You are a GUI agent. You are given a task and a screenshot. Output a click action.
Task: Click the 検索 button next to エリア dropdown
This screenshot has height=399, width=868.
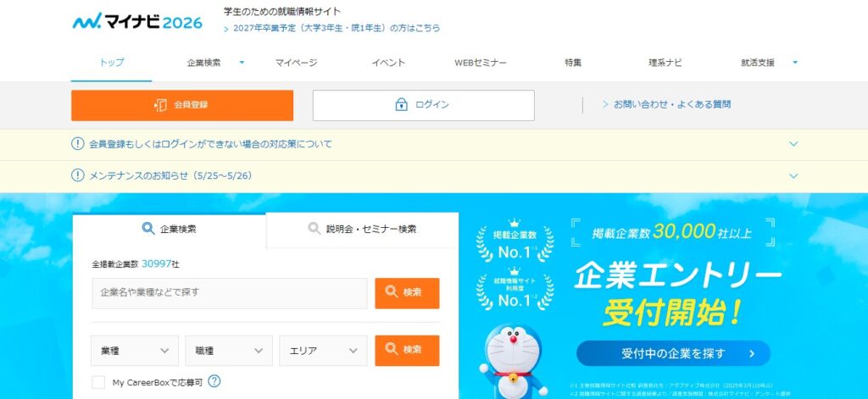[407, 351]
